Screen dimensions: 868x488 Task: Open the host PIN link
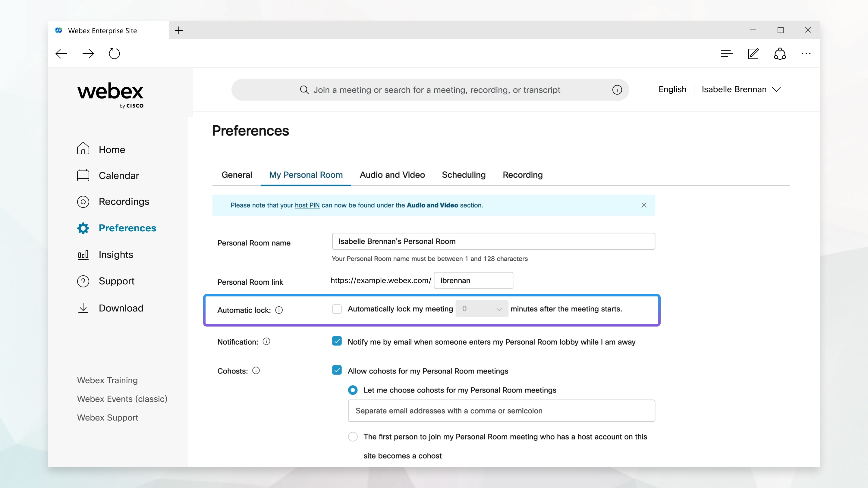pyautogui.click(x=307, y=205)
